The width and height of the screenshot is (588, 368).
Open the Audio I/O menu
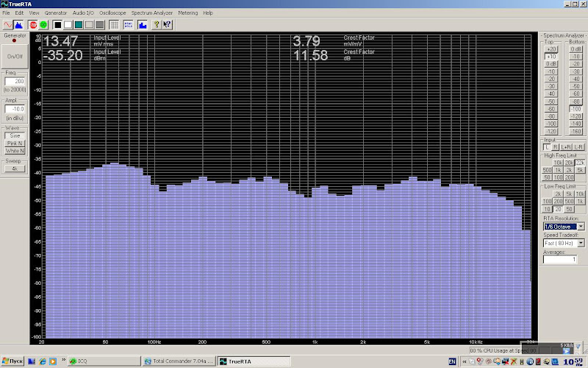click(83, 13)
